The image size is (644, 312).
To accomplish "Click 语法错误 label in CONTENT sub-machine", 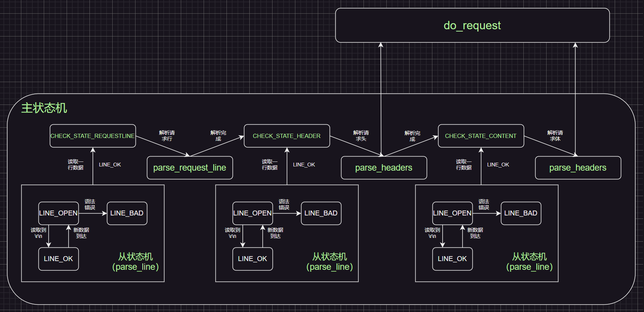I will click(x=484, y=204).
